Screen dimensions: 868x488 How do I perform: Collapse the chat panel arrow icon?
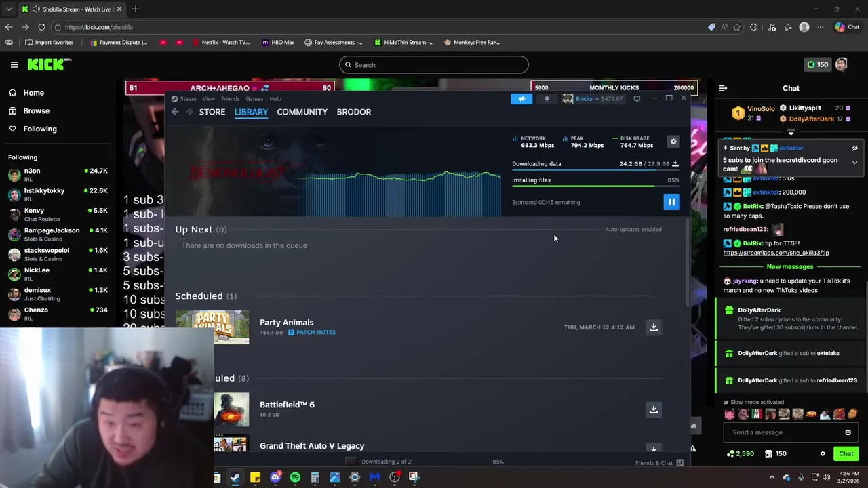tap(723, 88)
